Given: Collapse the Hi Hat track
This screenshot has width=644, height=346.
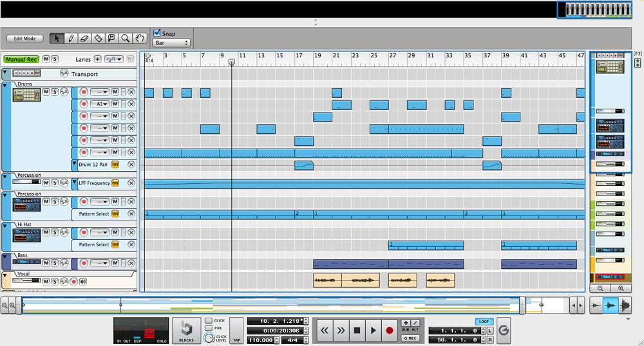Looking at the screenshot, I should [5, 226].
